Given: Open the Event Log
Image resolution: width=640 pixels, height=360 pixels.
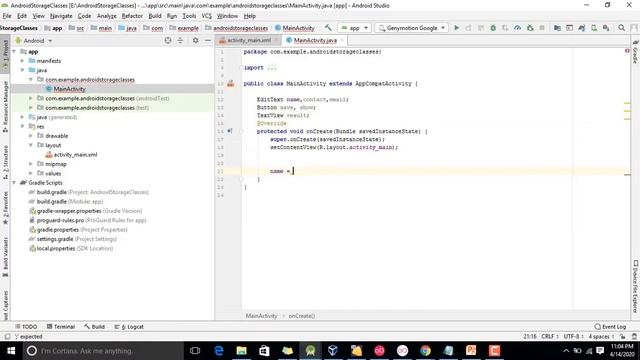Looking at the screenshot, I should click(610, 327).
